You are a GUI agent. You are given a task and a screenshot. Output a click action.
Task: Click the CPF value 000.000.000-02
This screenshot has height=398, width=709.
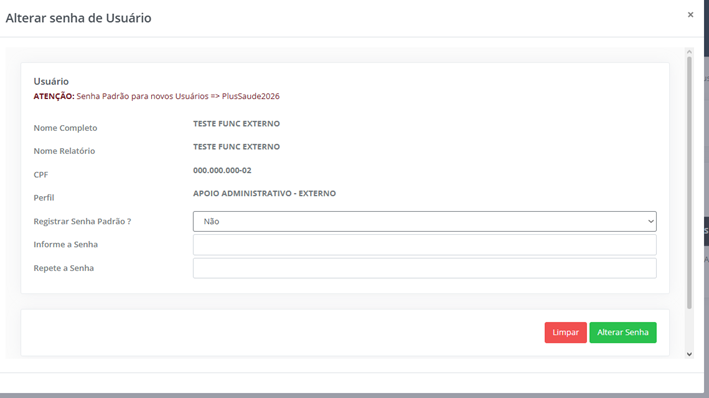(222, 170)
